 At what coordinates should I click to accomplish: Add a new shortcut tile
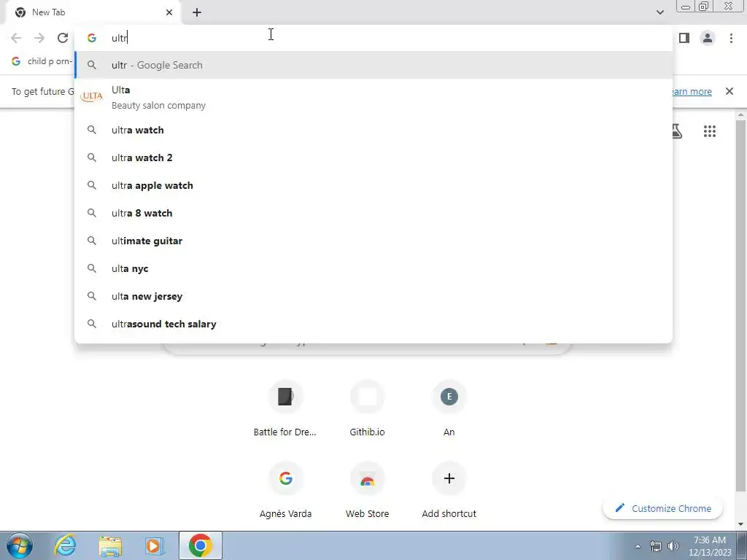point(449,489)
